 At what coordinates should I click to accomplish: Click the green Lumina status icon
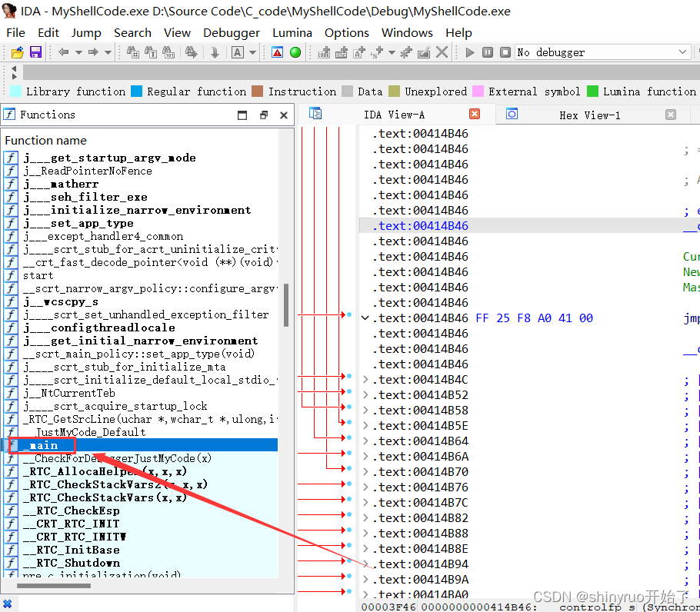(x=295, y=52)
